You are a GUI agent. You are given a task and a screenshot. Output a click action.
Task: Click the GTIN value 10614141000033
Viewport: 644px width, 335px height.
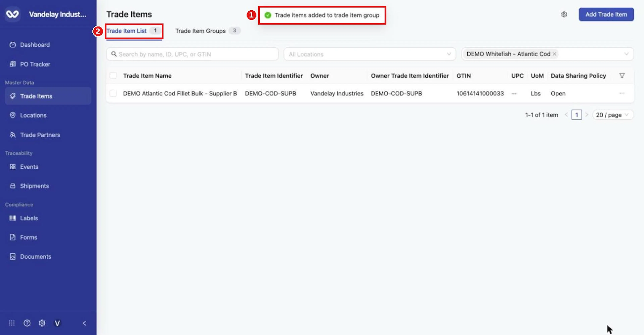[480, 93]
